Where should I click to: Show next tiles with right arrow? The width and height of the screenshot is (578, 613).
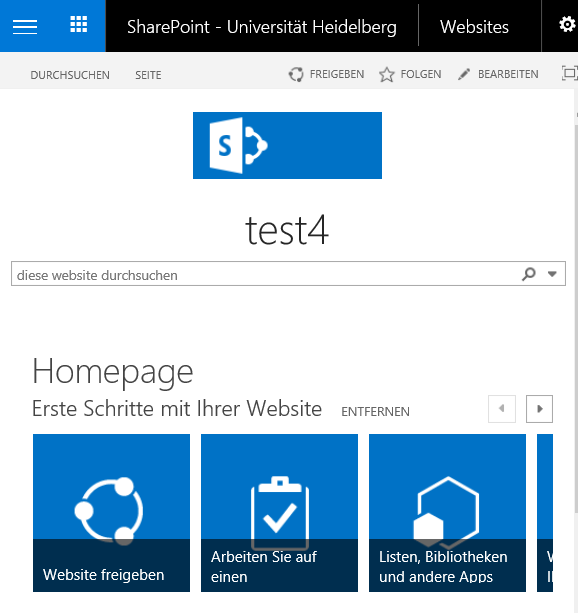point(539,409)
